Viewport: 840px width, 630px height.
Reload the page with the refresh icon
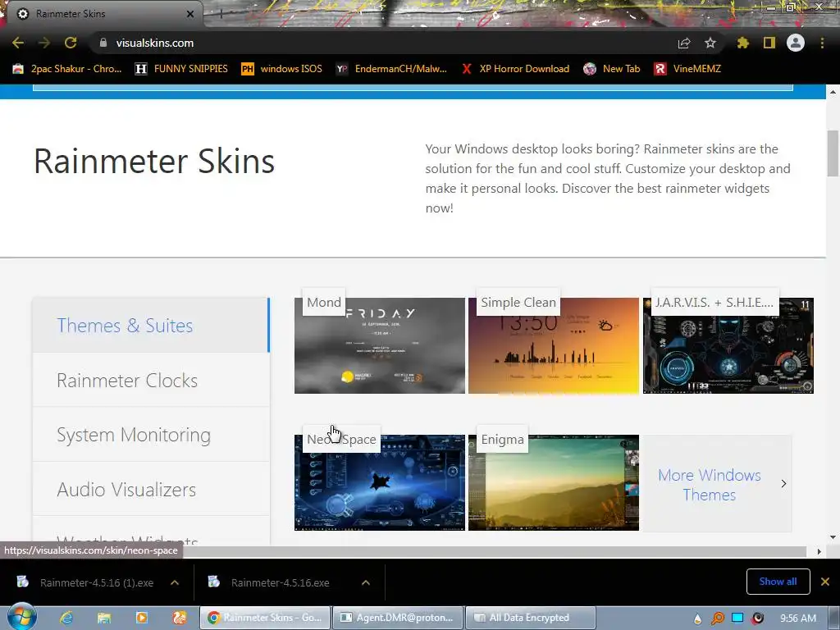pos(71,43)
